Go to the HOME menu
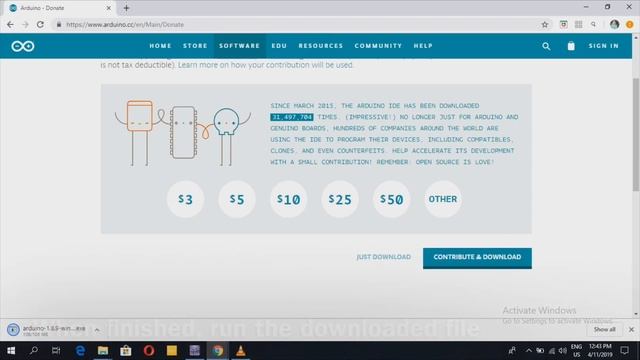The height and width of the screenshot is (360, 640). coord(160,46)
